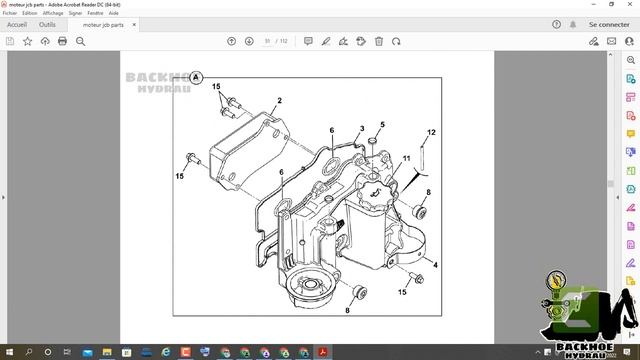Open the green Organize pages tool in right pane

pyautogui.click(x=631, y=171)
